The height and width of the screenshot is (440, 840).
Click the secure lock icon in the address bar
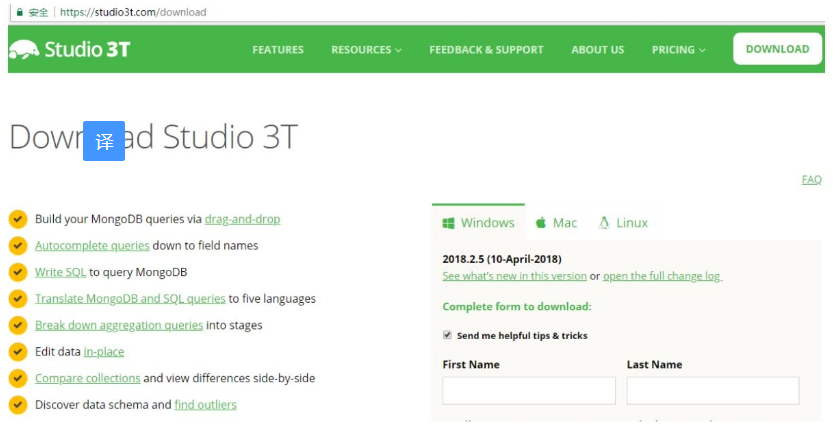20,12
